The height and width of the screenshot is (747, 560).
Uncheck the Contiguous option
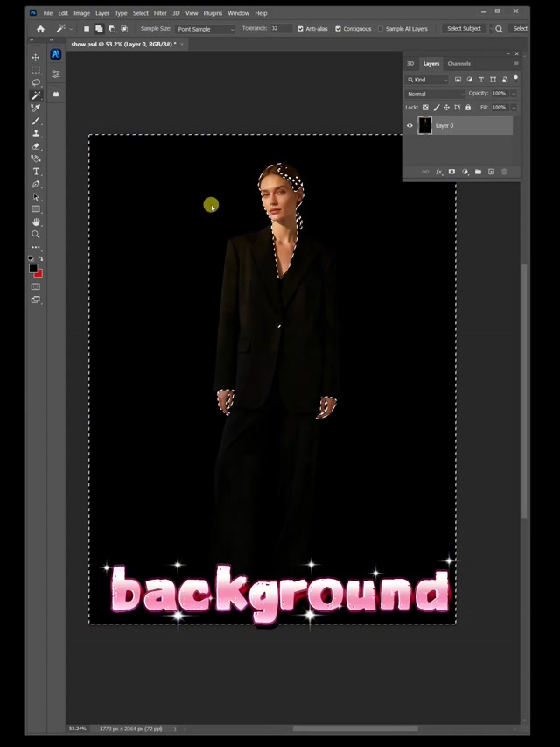(x=338, y=29)
